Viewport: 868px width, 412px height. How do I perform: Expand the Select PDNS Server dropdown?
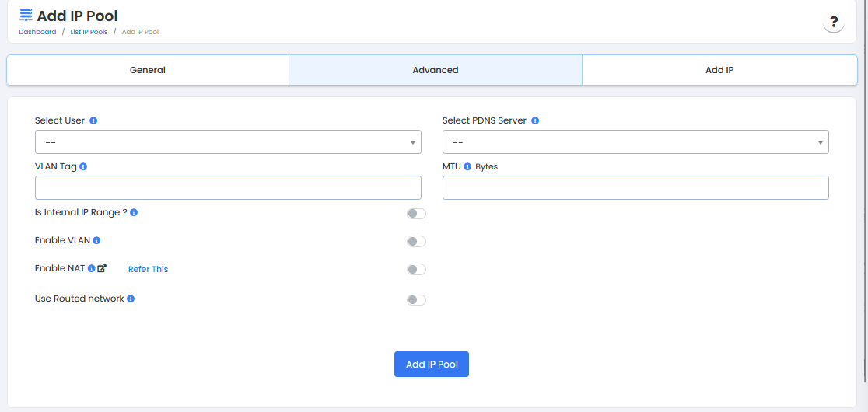point(635,142)
